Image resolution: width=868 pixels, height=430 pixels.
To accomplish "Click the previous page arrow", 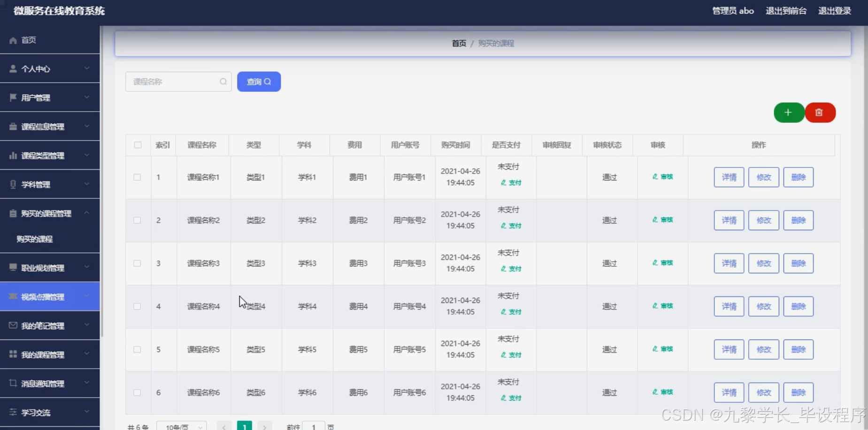I will tap(224, 426).
